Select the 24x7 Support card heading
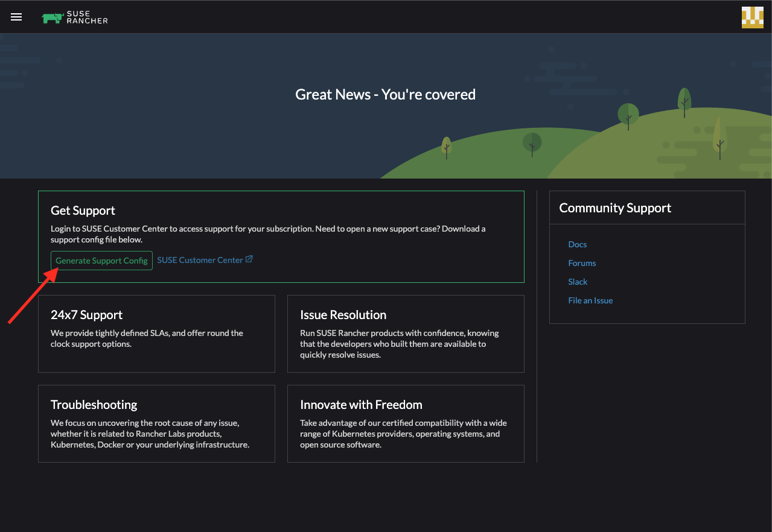 coord(86,315)
